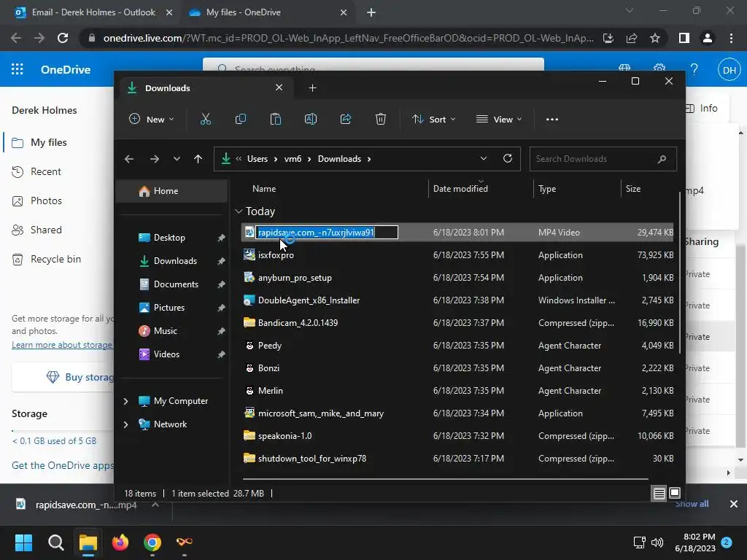
Task: Click the Cut scissors icon in Explorer toolbar
Action: click(x=205, y=119)
